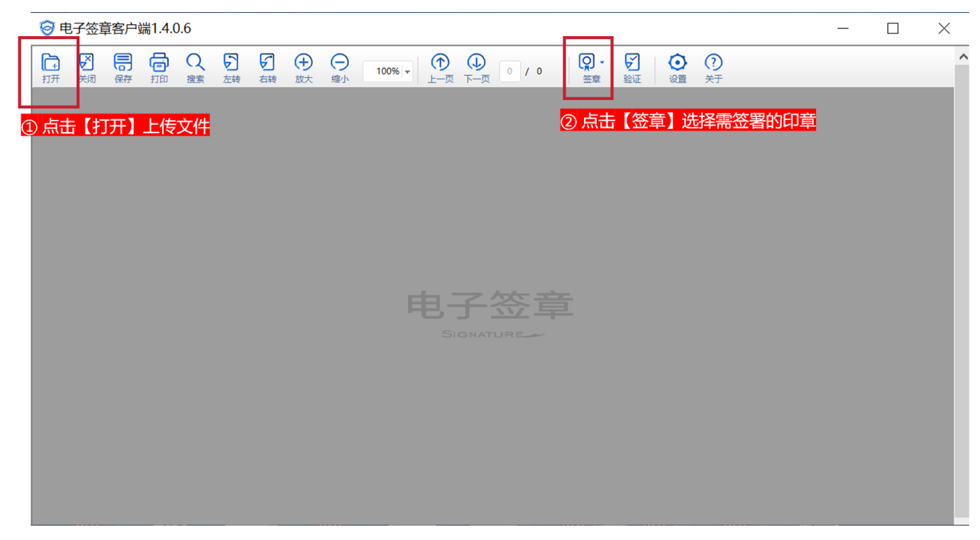
Task: Click the vertical scrollbar track
Action: tap(962, 291)
